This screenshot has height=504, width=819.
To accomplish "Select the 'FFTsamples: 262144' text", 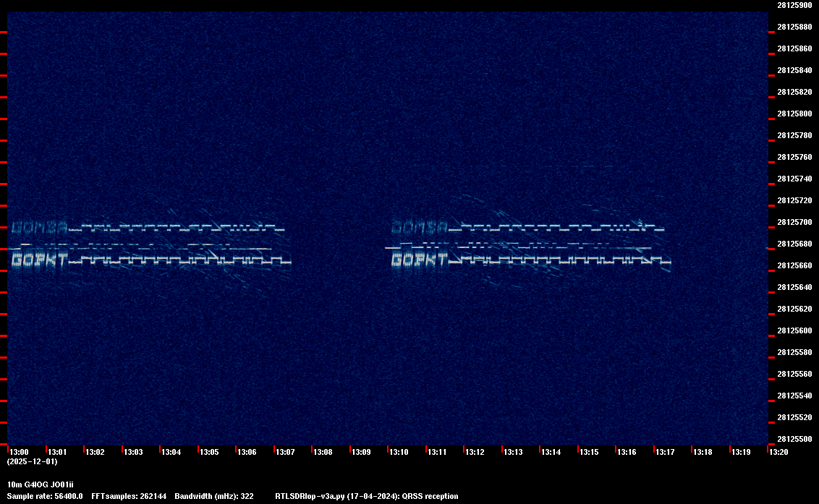I will (x=129, y=496).
